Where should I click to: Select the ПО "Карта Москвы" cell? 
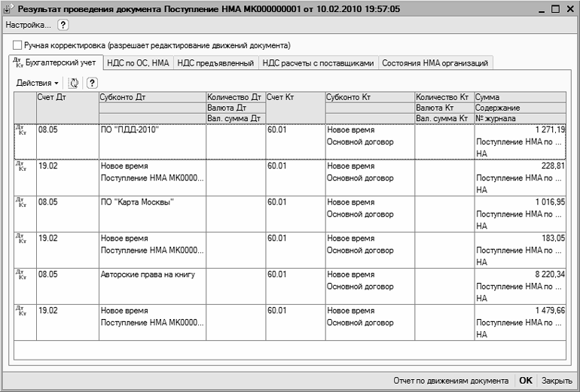click(152, 214)
